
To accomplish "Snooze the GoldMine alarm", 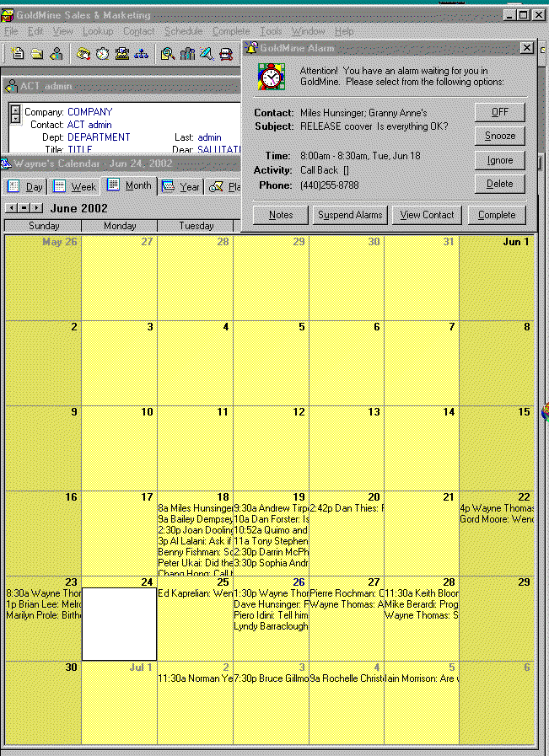I will (500, 136).
